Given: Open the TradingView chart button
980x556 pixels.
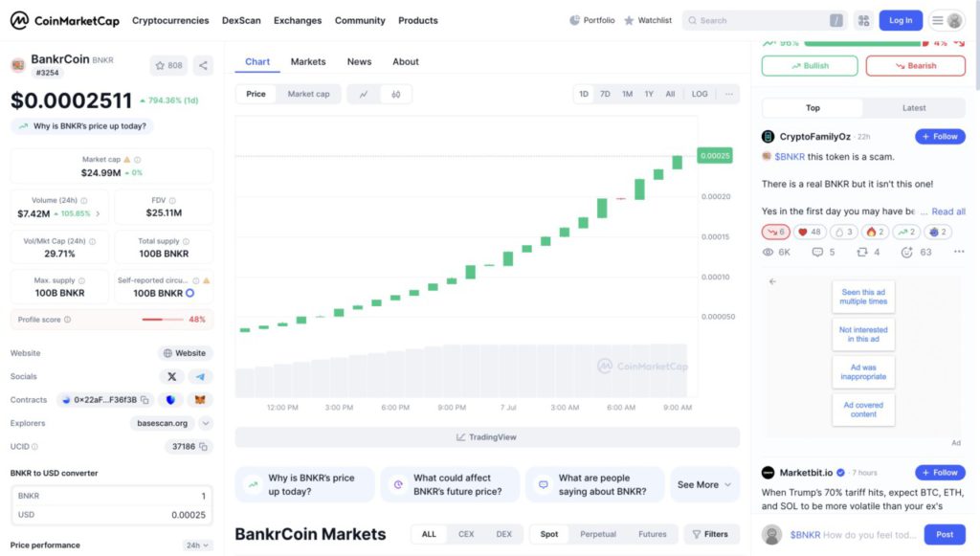Looking at the screenshot, I should 487,437.
